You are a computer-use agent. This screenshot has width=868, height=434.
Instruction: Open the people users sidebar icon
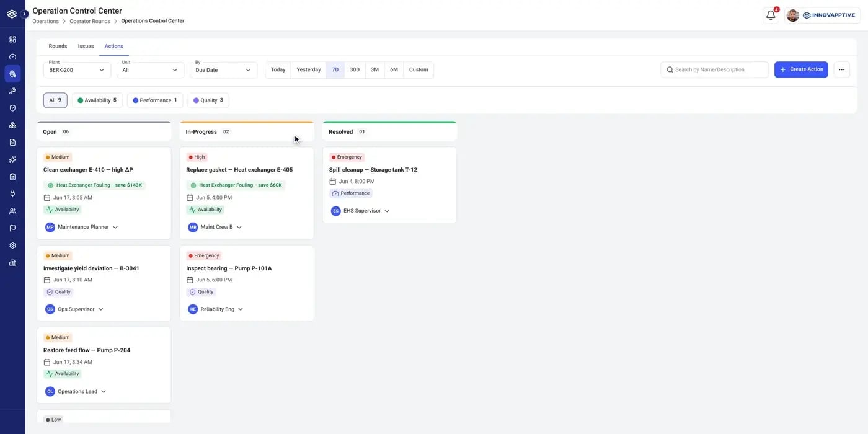(12, 211)
